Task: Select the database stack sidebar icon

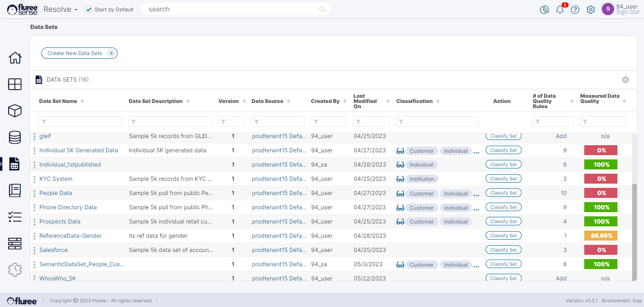Action: [15, 137]
